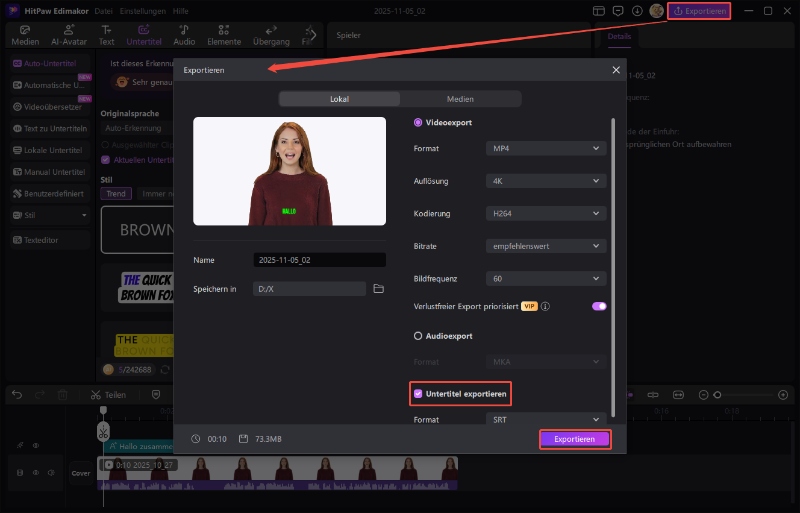
Task: Toggle the Verlustfreier Export priorisiert switch
Action: coord(599,306)
